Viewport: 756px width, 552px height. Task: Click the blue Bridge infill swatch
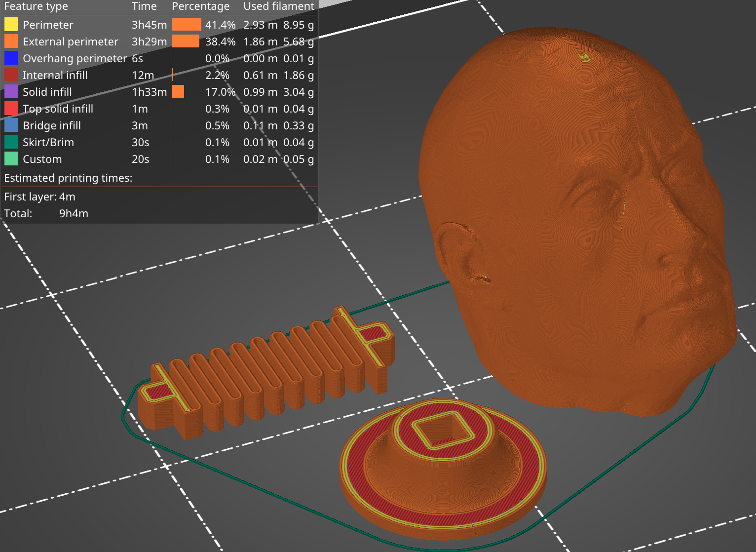[x=11, y=125]
